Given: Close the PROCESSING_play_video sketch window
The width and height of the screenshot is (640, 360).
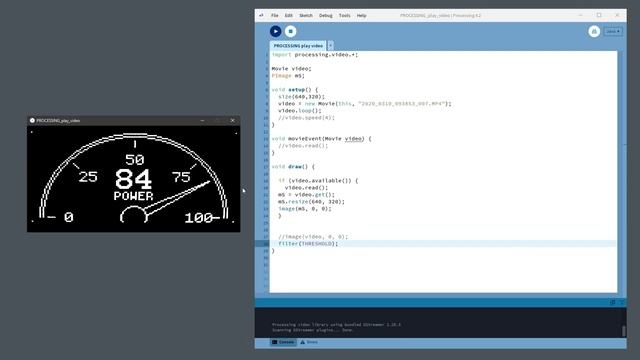Looking at the screenshot, I should pos(233,120).
